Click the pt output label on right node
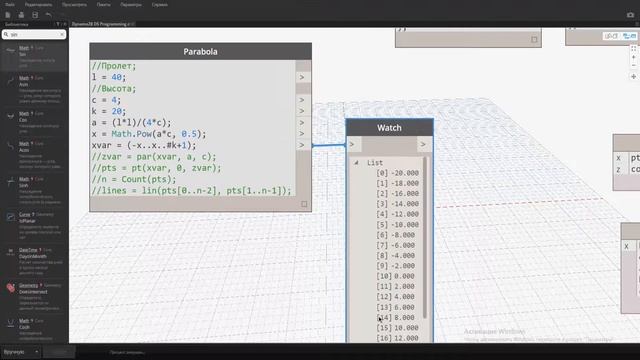Viewport: 640px width, 360px height. (x=635, y=158)
